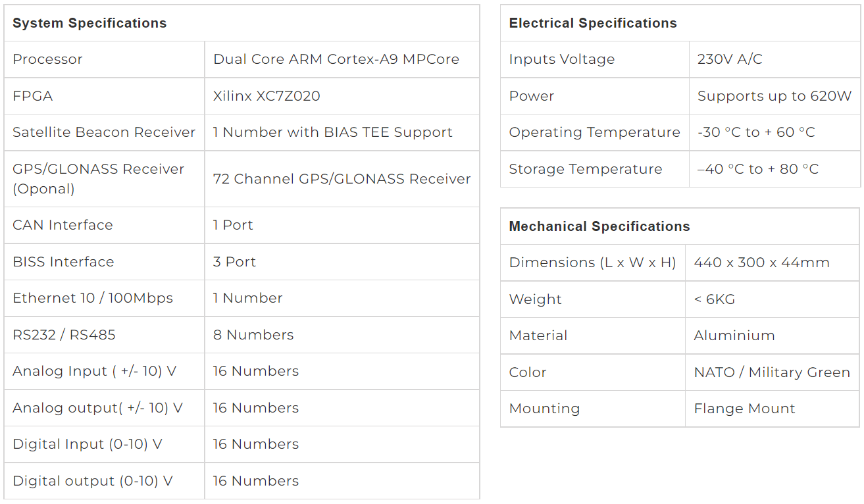Click the Supports up to 620W value
Screen dimensions: 864x504
(775, 96)
